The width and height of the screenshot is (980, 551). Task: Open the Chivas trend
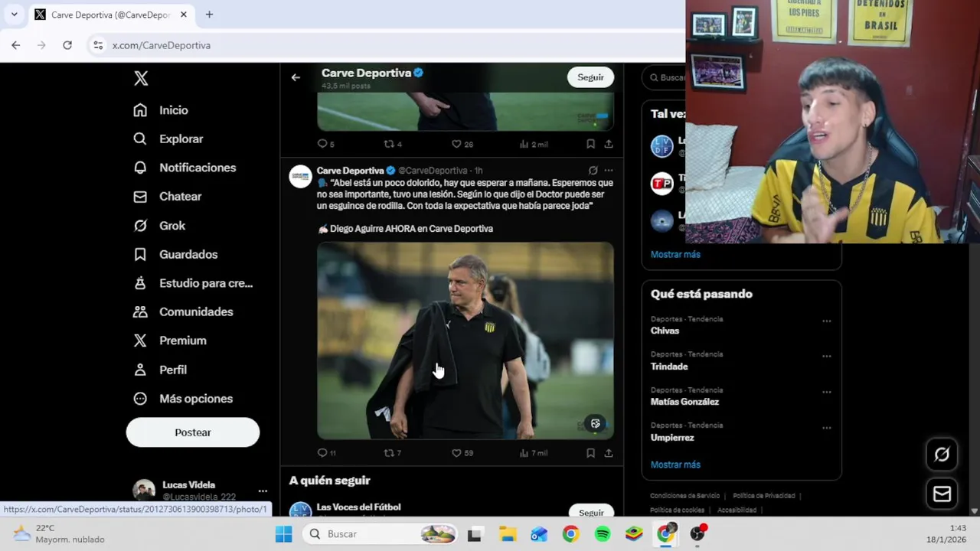[x=665, y=331]
